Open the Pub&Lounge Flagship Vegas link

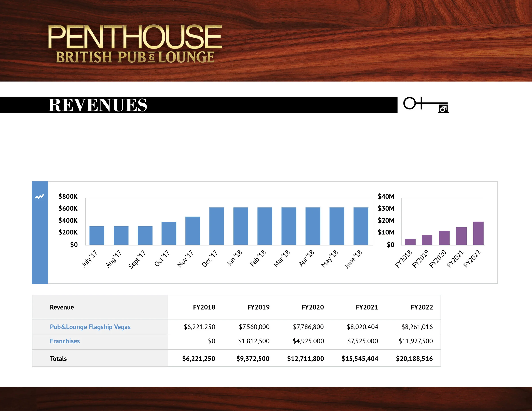coord(90,327)
